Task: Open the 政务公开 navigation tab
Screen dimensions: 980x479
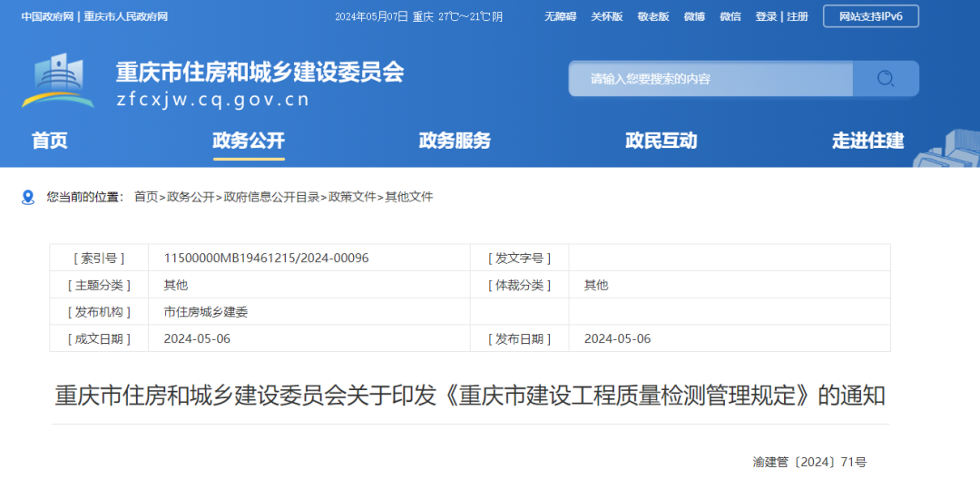Action: [x=249, y=141]
